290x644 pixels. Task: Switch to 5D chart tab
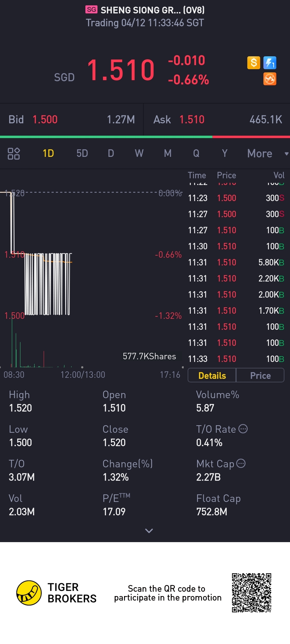coord(82,153)
